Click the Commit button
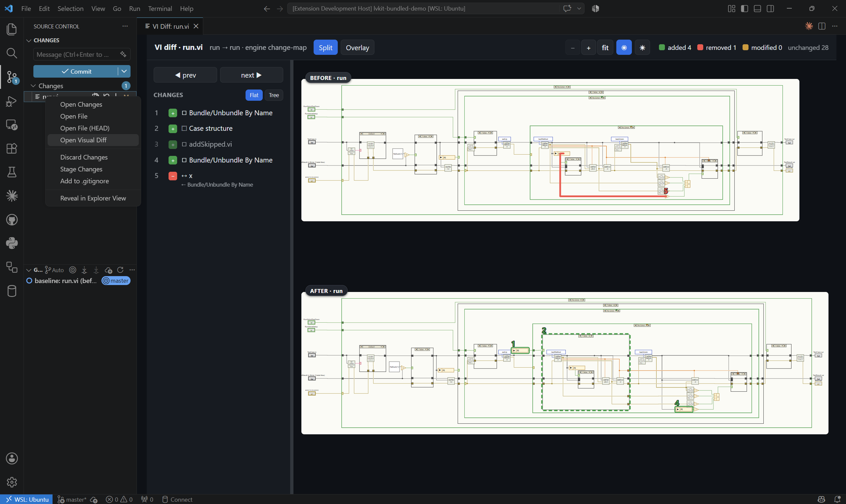 pyautogui.click(x=75, y=71)
